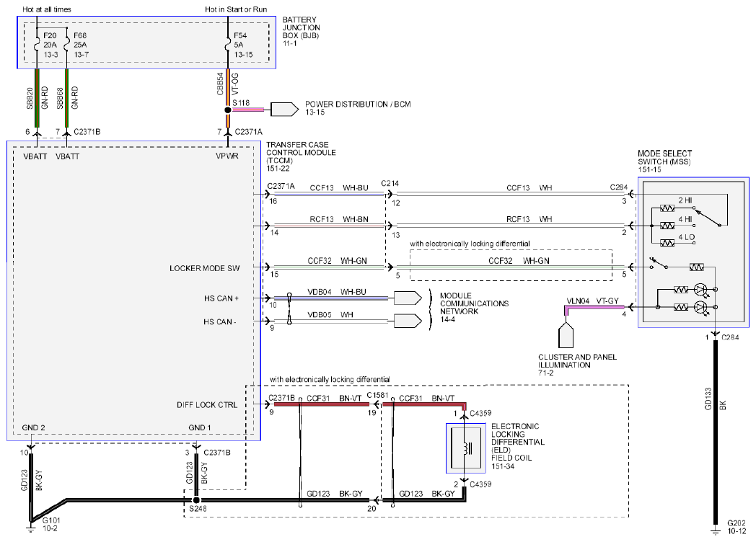756x542 pixels.
Task: Click the C1581 connector label
Action: click(x=377, y=395)
